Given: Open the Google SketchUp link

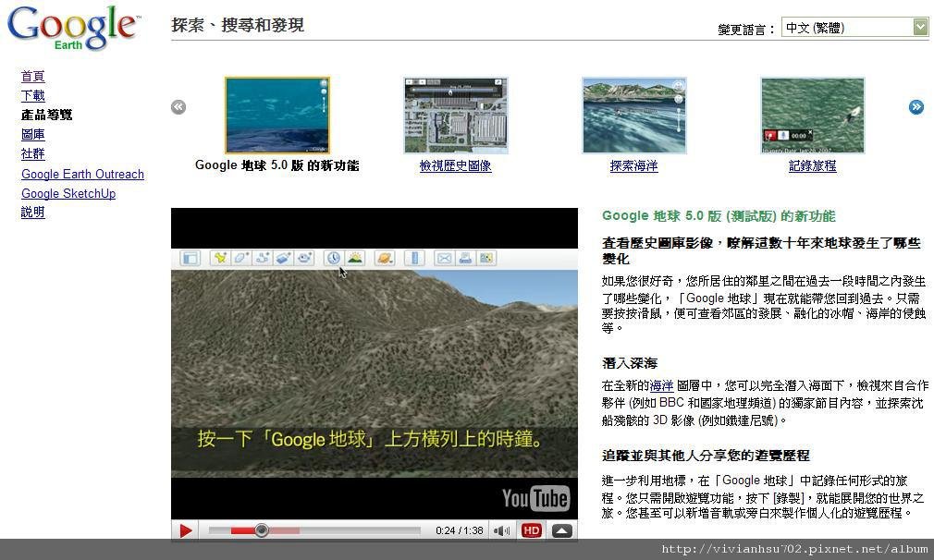Looking at the screenshot, I should (68, 193).
